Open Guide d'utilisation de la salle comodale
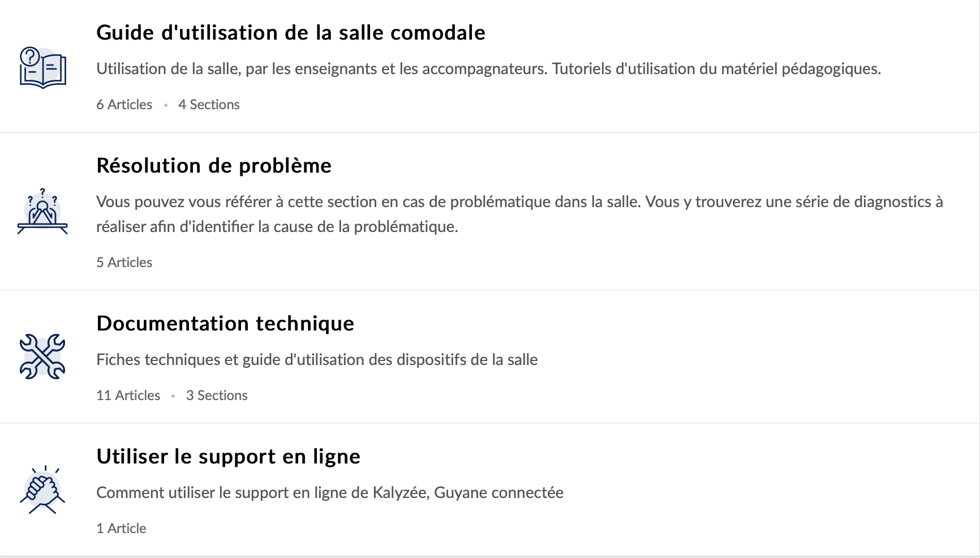 point(291,33)
